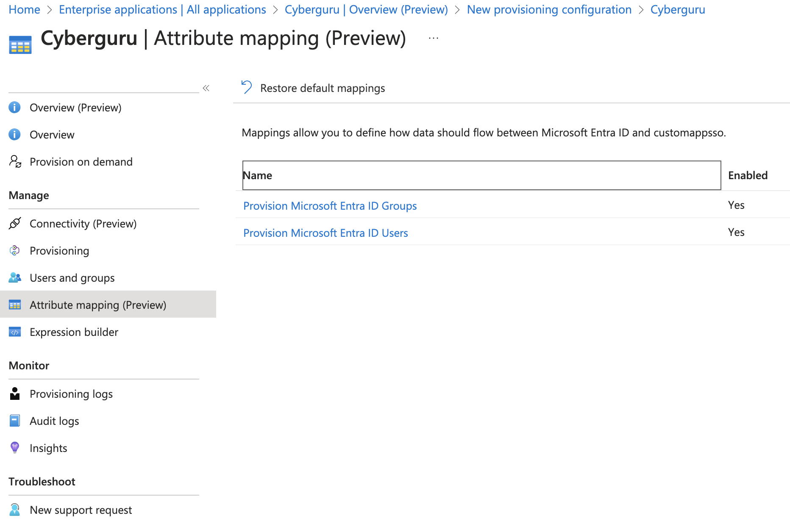This screenshot has width=790, height=532.
Task: Open Provision Microsoft Entra ID Users mapping
Action: pyautogui.click(x=325, y=233)
